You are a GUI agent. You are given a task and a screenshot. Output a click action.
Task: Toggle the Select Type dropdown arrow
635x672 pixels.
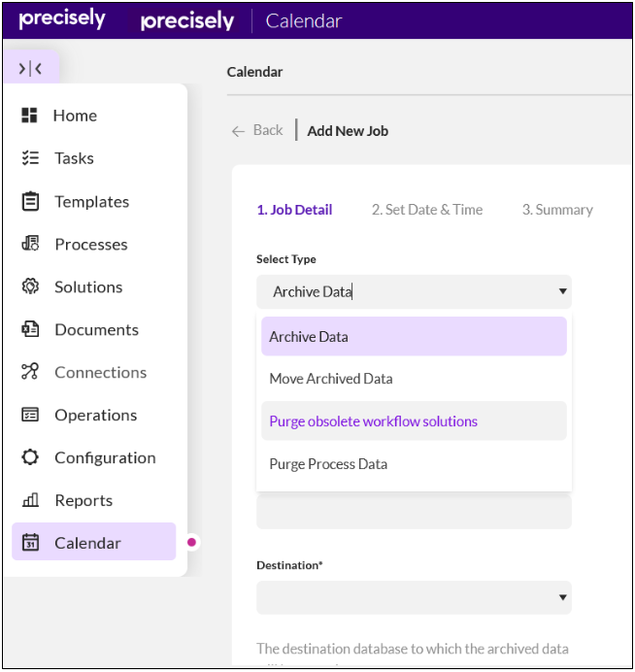(x=562, y=291)
